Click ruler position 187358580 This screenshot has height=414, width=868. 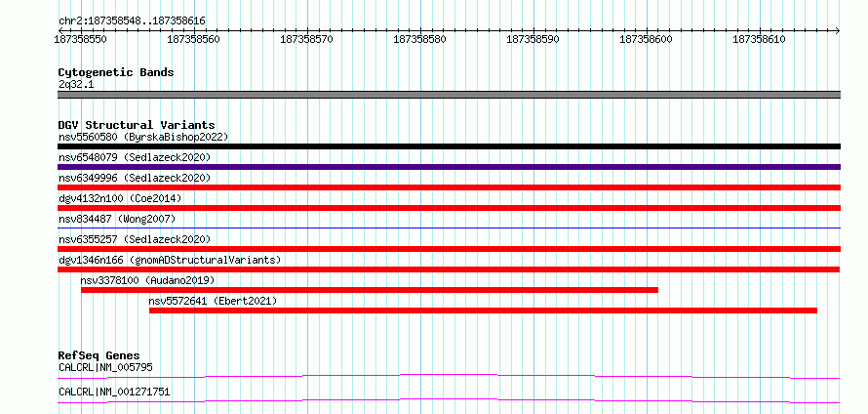[x=420, y=39]
